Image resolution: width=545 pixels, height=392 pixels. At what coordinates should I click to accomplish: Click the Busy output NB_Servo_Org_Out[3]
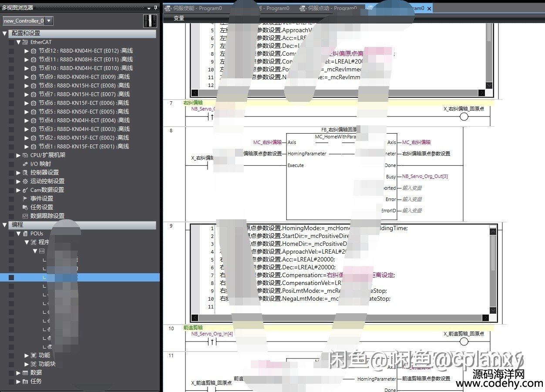pos(425,177)
